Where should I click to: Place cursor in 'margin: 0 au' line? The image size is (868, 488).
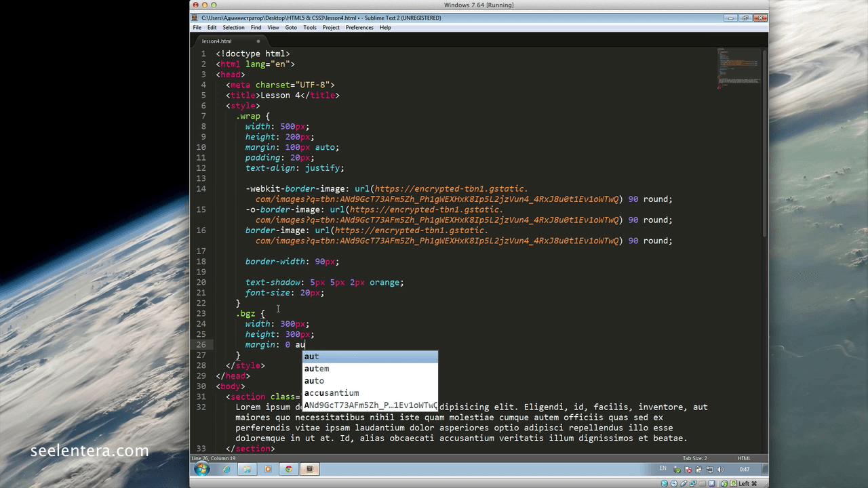[275, 344]
